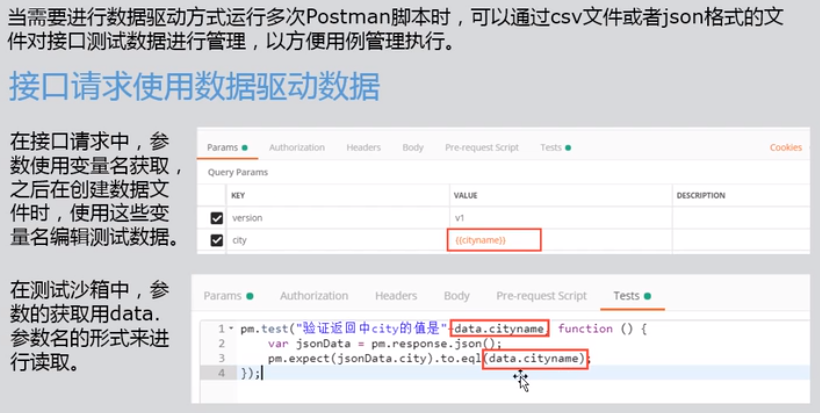Select Body tab in lower panel
This screenshot has width=820, height=413.
tap(457, 296)
